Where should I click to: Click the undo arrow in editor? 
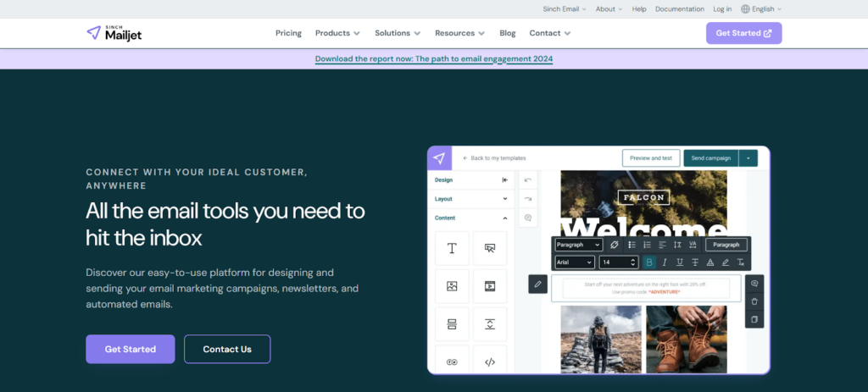pyautogui.click(x=528, y=180)
